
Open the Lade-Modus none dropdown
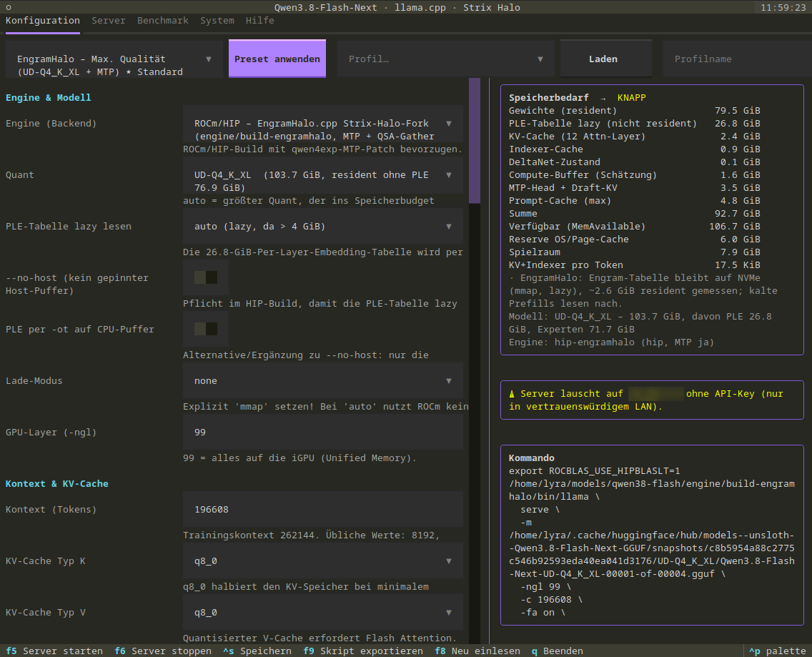tap(323, 381)
